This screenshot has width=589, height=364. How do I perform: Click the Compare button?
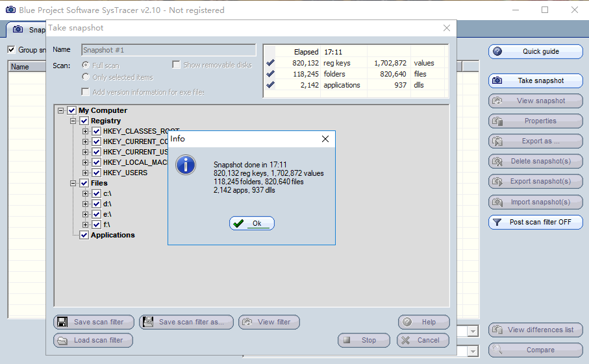click(x=536, y=350)
